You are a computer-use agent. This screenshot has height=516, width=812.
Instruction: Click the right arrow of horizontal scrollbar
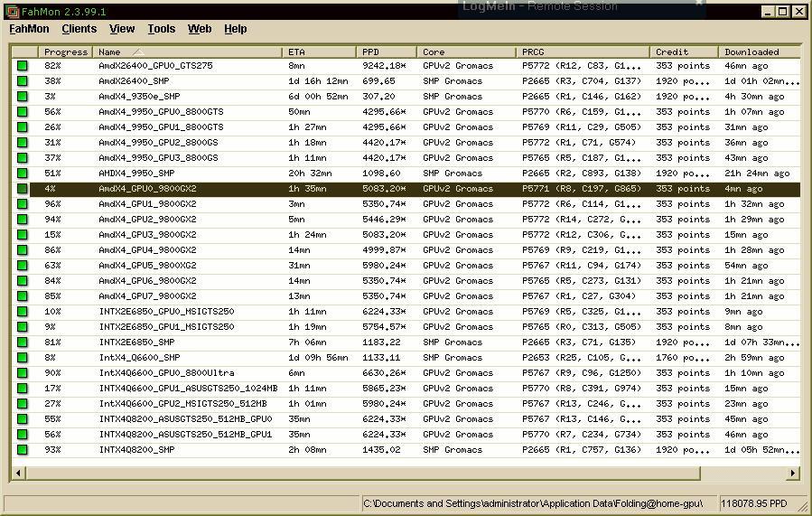793,473
